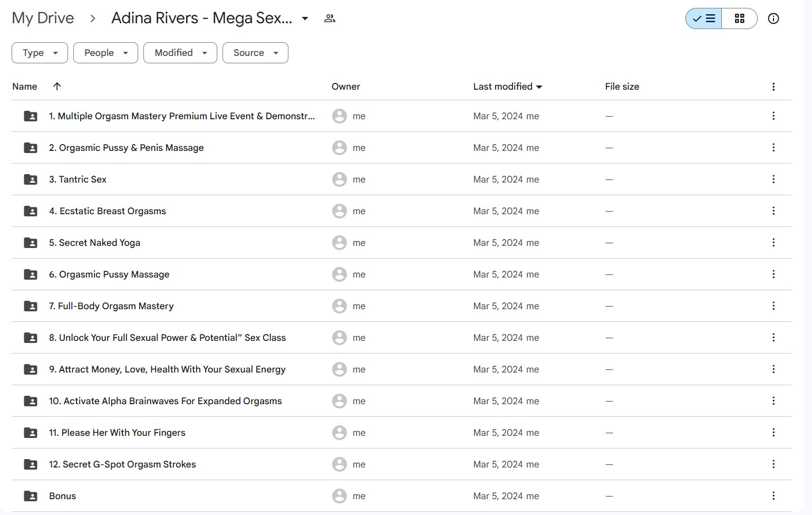Screen dimensions: 812x515
Task: Switch to list layout view
Action: [x=704, y=18]
